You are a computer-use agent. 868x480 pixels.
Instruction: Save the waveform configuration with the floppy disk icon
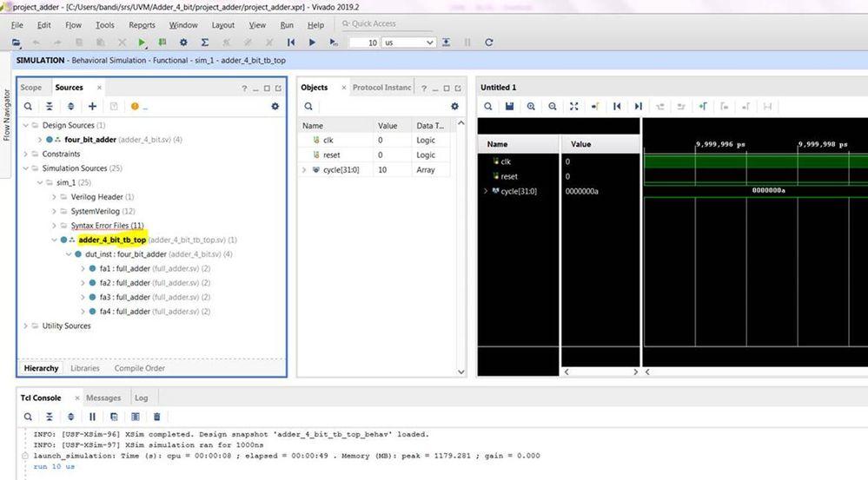coord(509,106)
